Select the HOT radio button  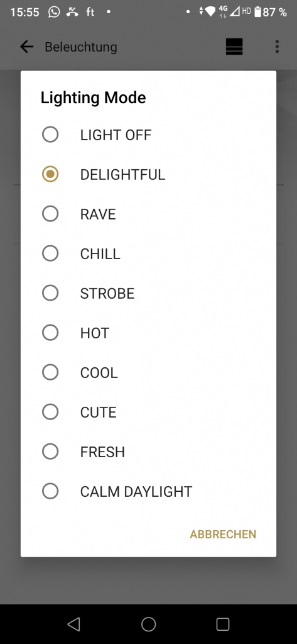pyautogui.click(x=148, y=333)
